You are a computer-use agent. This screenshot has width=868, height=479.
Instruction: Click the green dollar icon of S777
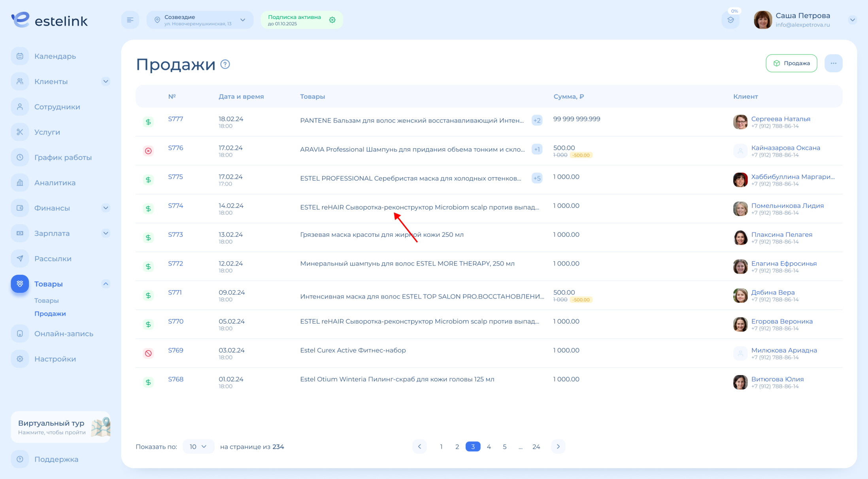(148, 122)
